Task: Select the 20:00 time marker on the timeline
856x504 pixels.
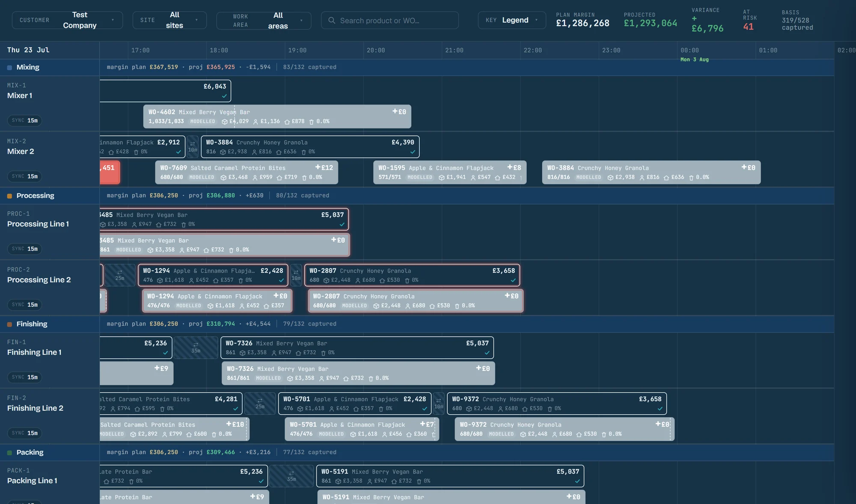Action: point(376,50)
